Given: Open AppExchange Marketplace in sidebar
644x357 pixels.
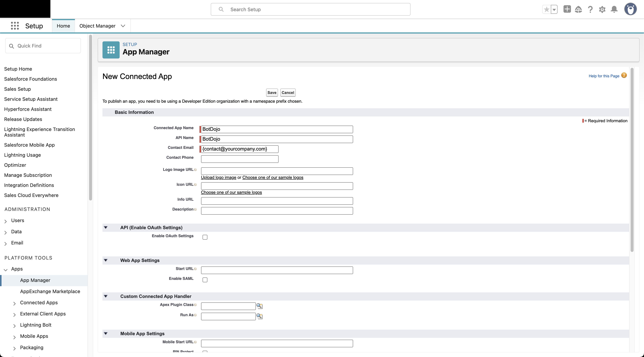Looking at the screenshot, I should pyautogui.click(x=50, y=291).
